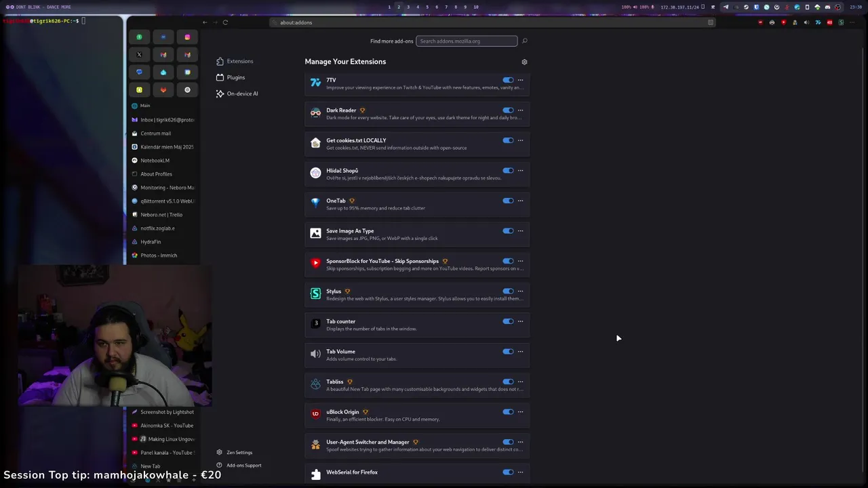Click the 7TV toolbar icon
868x488 pixels.
coord(818,22)
